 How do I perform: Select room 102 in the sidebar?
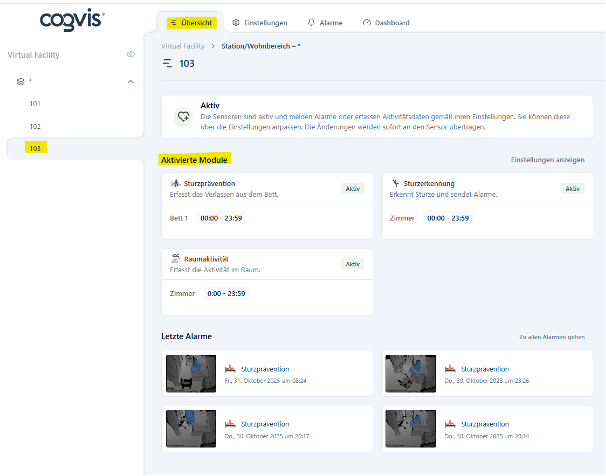click(35, 126)
